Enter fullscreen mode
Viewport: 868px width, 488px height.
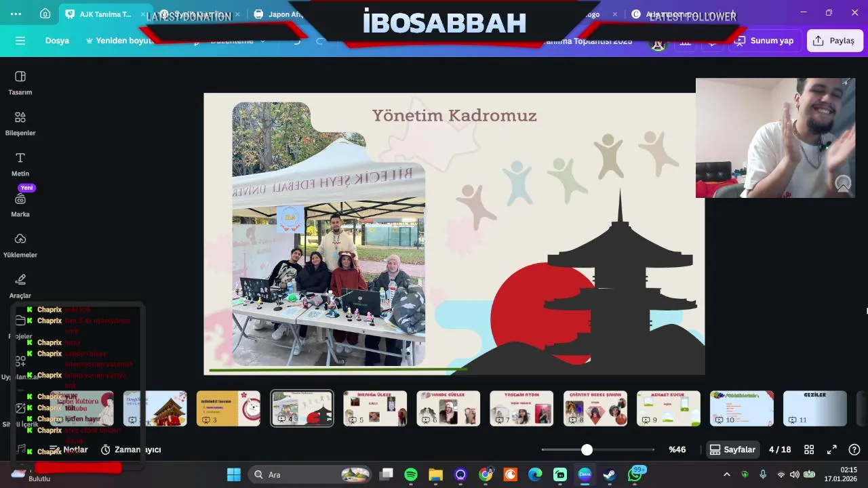pyautogui.click(x=832, y=449)
